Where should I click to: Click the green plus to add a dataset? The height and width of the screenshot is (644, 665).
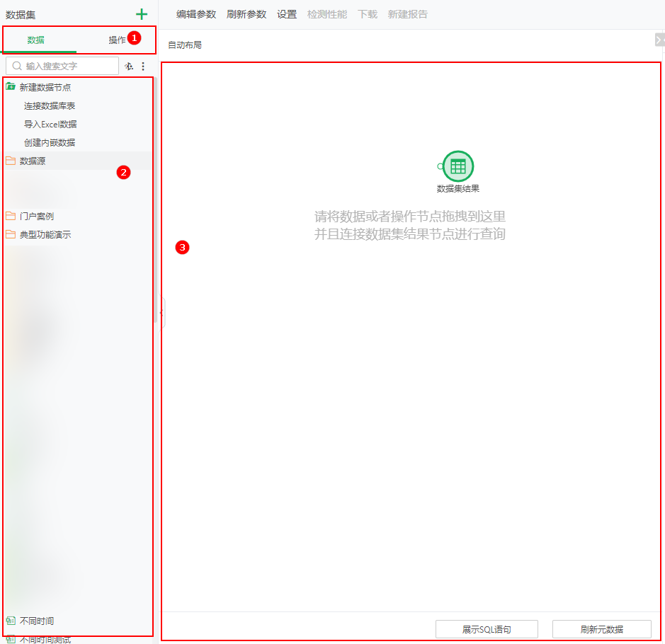[141, 13]
